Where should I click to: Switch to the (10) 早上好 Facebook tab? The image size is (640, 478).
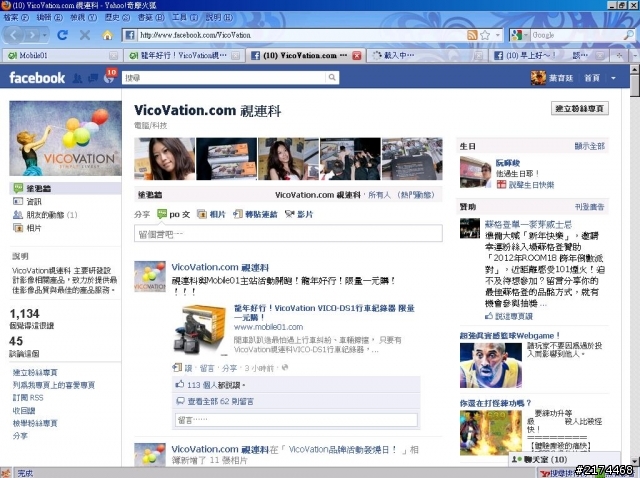(548, 56)
